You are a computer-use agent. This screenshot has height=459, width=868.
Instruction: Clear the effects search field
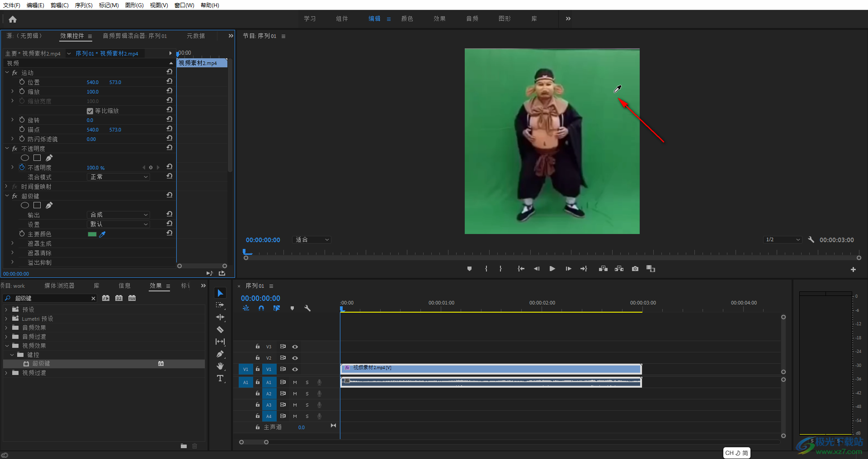(x=93, y=298)
